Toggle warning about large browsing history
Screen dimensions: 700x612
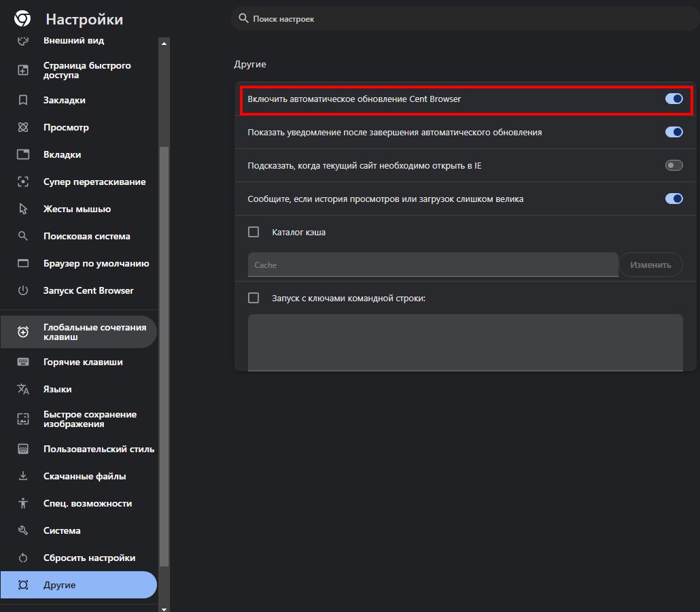click(673, 199)
